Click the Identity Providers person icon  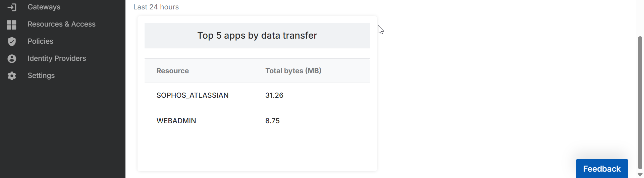(x=12, y=59)
